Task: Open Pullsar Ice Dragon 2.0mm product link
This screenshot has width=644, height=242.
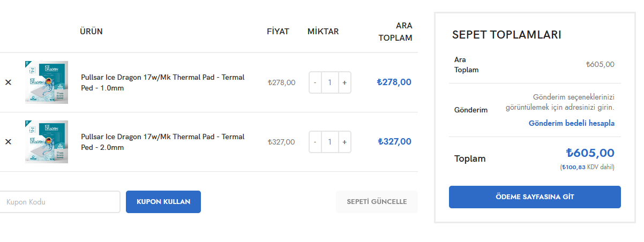Action: (x=162, y=142)
